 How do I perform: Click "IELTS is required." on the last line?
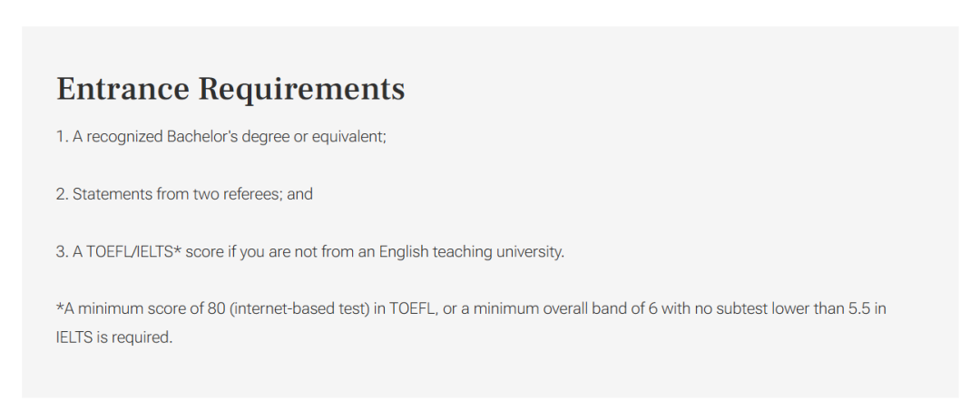pyautogui.click(x=113, y=337)
